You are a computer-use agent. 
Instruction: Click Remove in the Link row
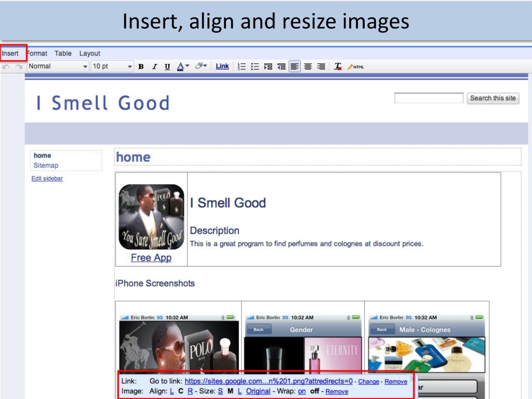[x=396, y=381]
